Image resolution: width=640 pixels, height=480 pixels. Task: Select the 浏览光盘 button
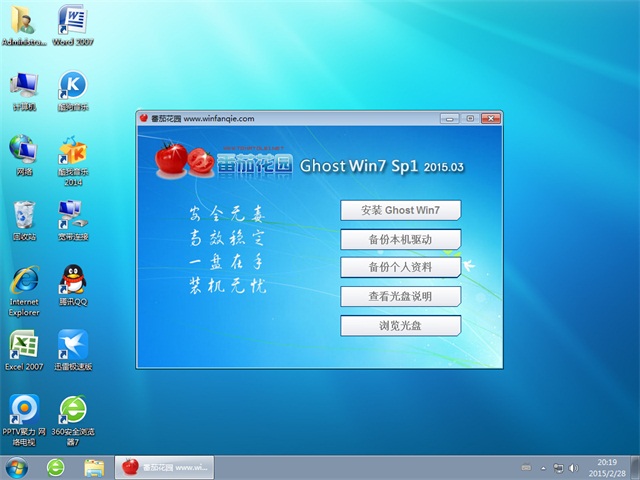(x=400, y=325)
